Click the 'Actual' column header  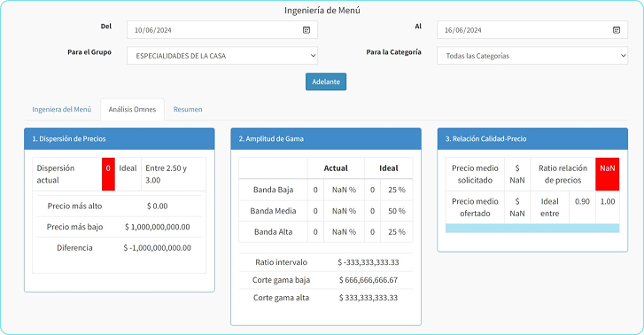pos(336,168)
